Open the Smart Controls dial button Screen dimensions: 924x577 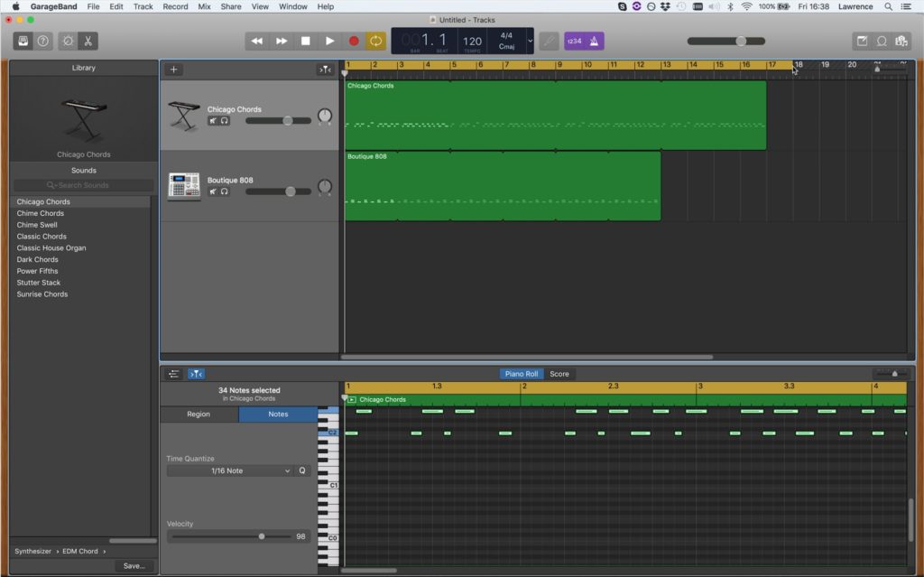68,41
